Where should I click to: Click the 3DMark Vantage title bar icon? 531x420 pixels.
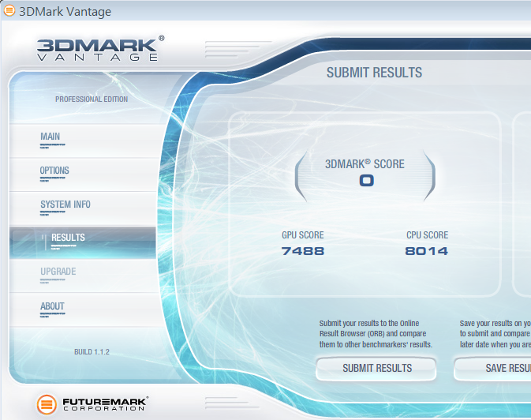(9, 10)
